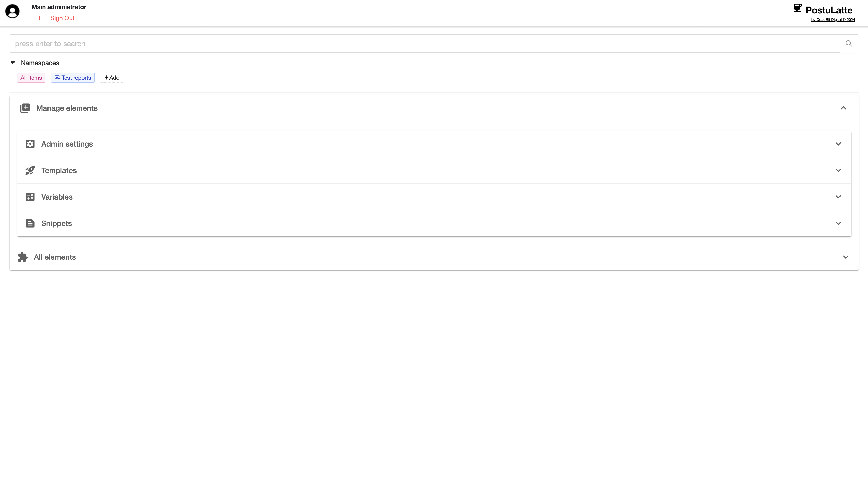Click the Templates rocket icon
Image resolution: width=868 pixels, height=481 pixels.
tap(30, 170)
